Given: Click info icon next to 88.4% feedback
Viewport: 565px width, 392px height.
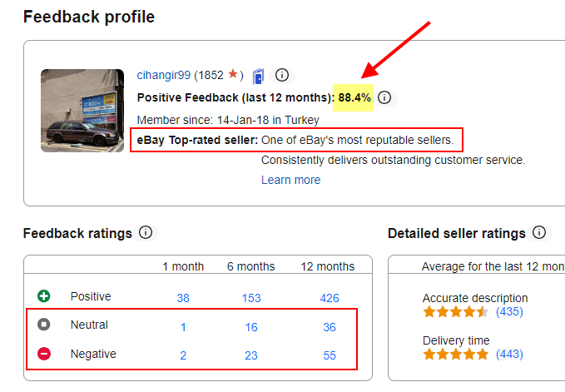Looking at the screenshot, I should pos(386,97).
